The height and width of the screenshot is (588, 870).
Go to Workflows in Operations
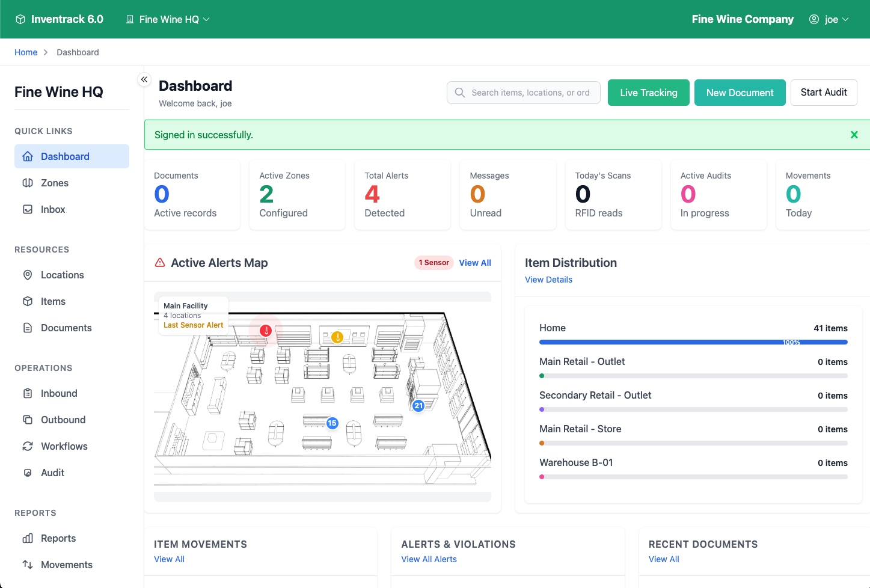pos(64,446)
